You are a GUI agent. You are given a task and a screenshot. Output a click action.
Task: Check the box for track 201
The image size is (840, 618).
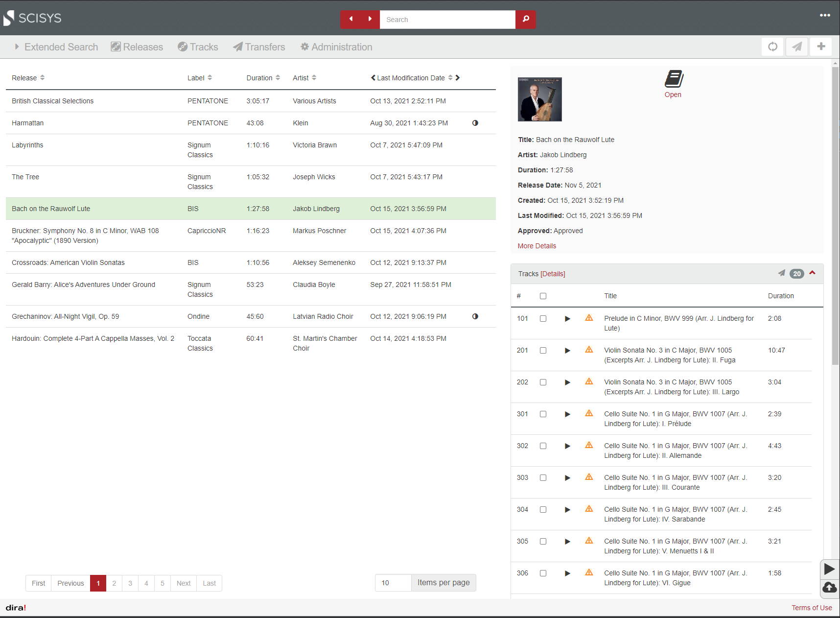[543, 350]
